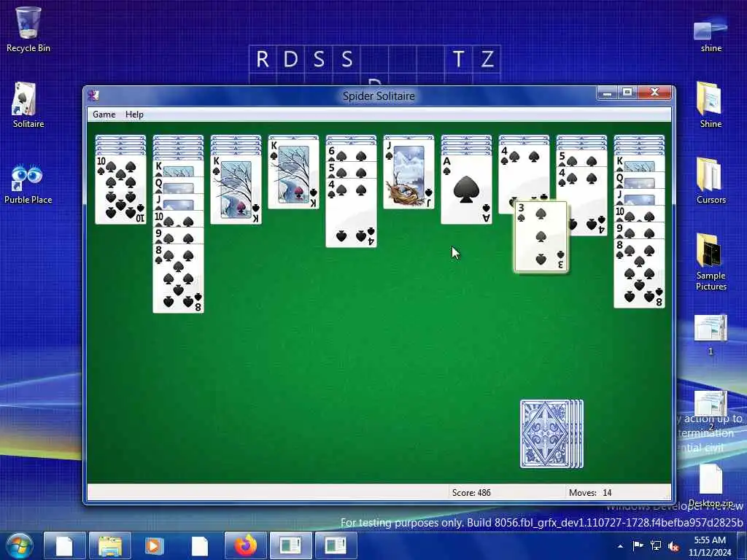Click the Ace of spades card
The height and width of the screenshot is (560, 747).
click(x=466, y=189)
